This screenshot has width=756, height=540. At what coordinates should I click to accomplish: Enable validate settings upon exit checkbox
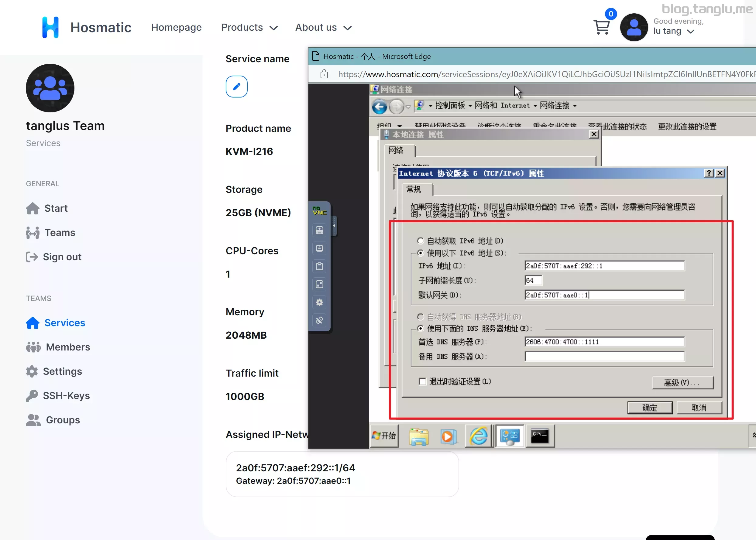click(422, 381)
